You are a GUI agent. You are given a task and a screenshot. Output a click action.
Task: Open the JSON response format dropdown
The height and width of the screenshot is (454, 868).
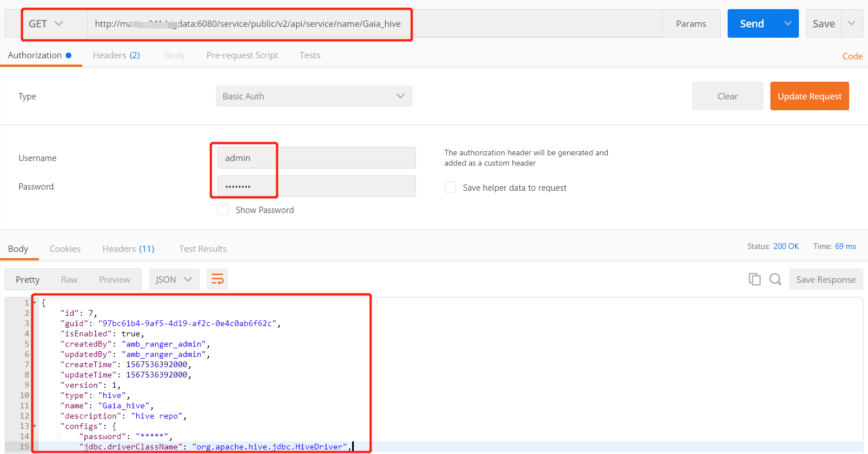click(174, 279)
